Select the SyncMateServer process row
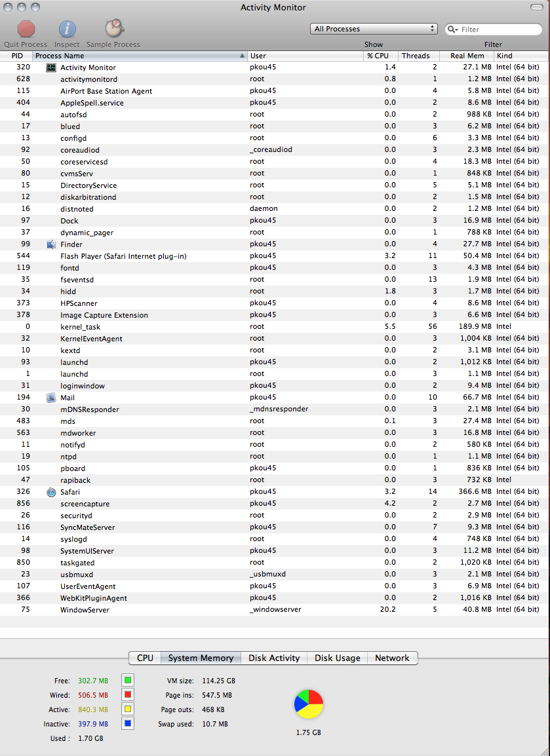The image size is (550, 756). [274, 527]
